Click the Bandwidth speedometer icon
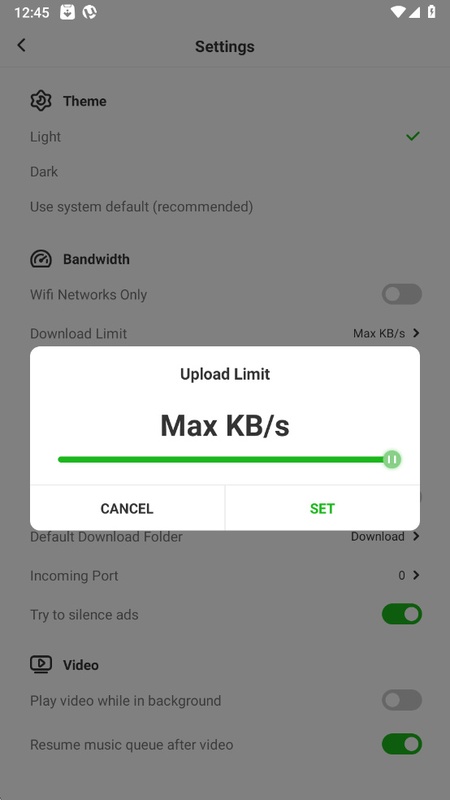This screenshot has width=450, height=800. tap(41, 259)
